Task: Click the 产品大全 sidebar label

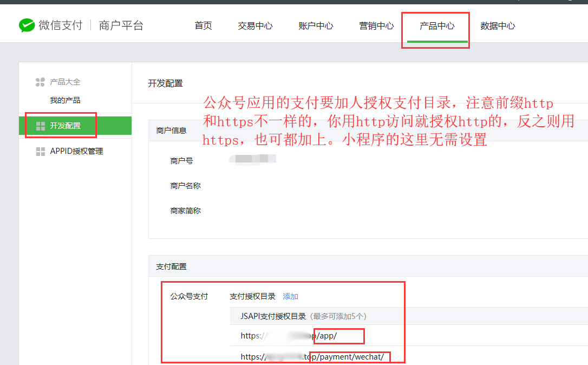Action: [x=65, y=82]
